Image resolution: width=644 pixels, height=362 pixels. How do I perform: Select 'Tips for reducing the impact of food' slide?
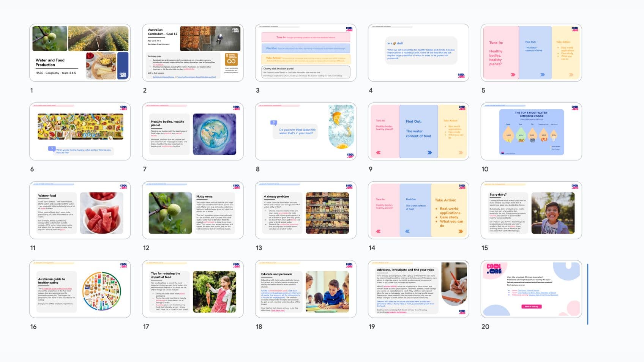click(193, 289)
